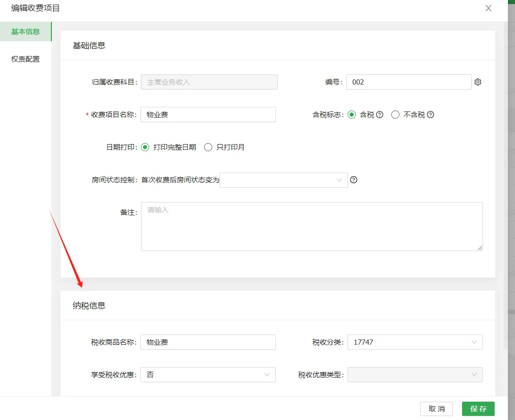Click the 日期打印 label
The image size is (515, 420).
[x=122, y=147]
